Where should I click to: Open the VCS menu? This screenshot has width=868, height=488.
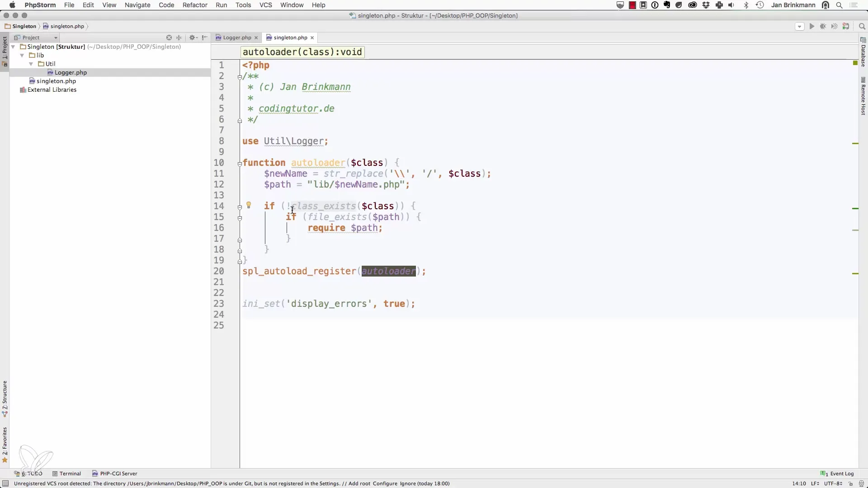coord(266,5)
